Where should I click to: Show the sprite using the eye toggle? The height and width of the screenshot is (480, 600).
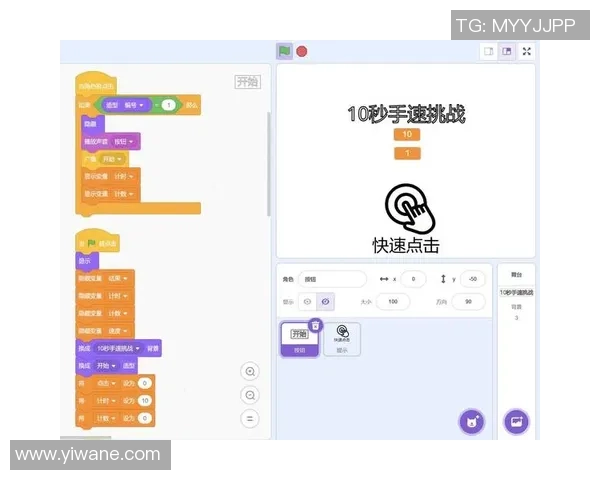tap(307, 302)
